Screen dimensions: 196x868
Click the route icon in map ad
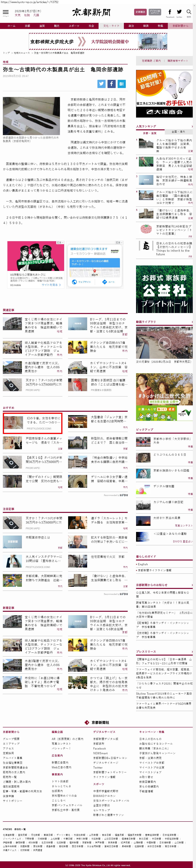104,282
